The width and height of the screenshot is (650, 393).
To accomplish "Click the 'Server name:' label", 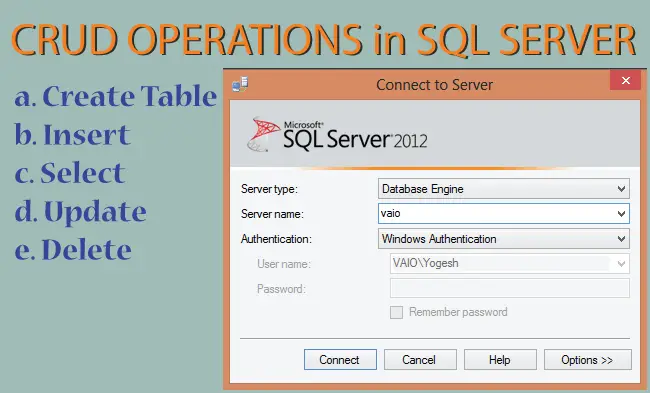I will tap(272, 214).
